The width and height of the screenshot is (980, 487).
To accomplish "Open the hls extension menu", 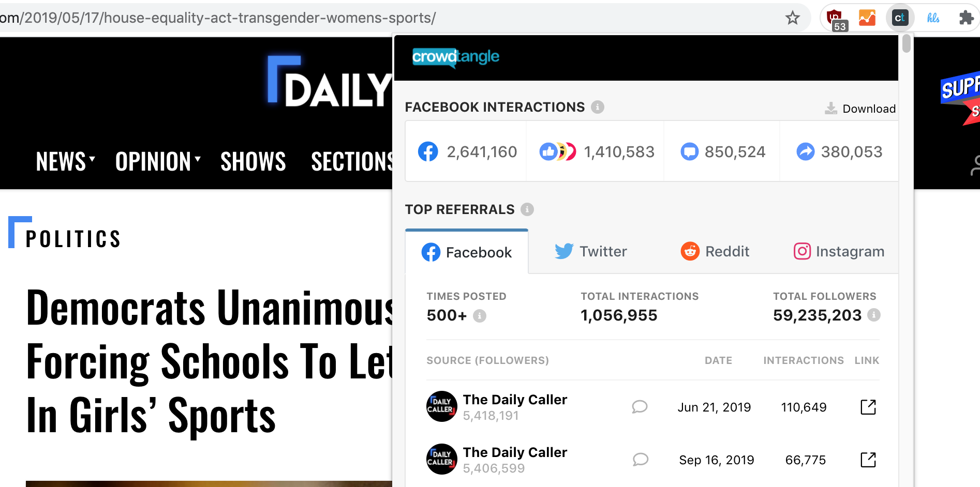I will tap(933, 17).
